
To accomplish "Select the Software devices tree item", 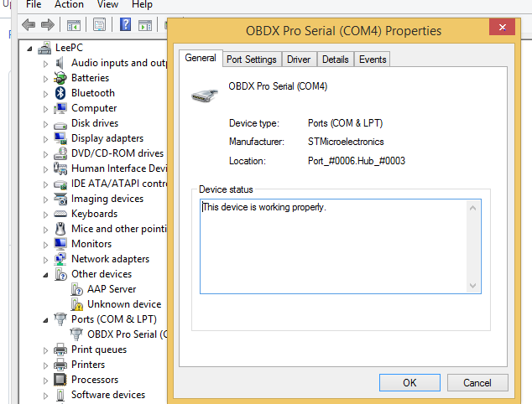I will click(108, 395).
